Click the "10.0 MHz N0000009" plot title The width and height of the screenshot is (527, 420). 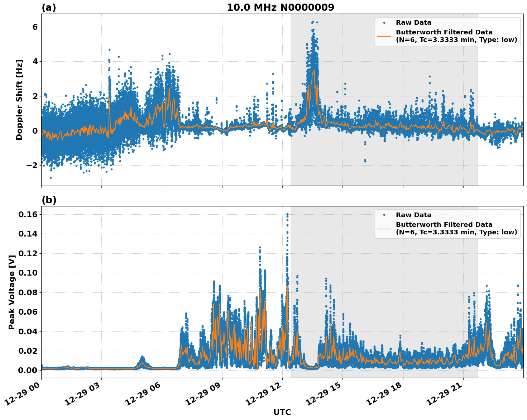tap(280, 8)
